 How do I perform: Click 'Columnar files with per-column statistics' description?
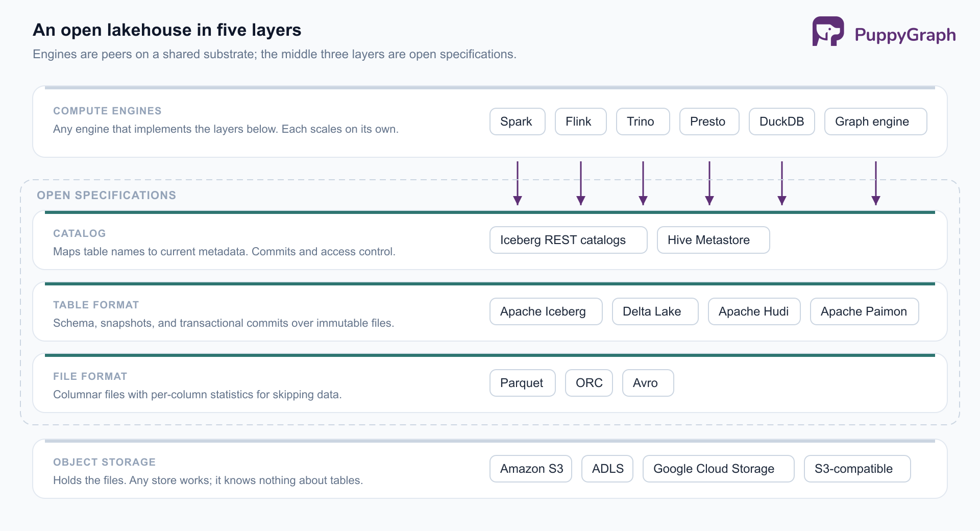[198, 395]
